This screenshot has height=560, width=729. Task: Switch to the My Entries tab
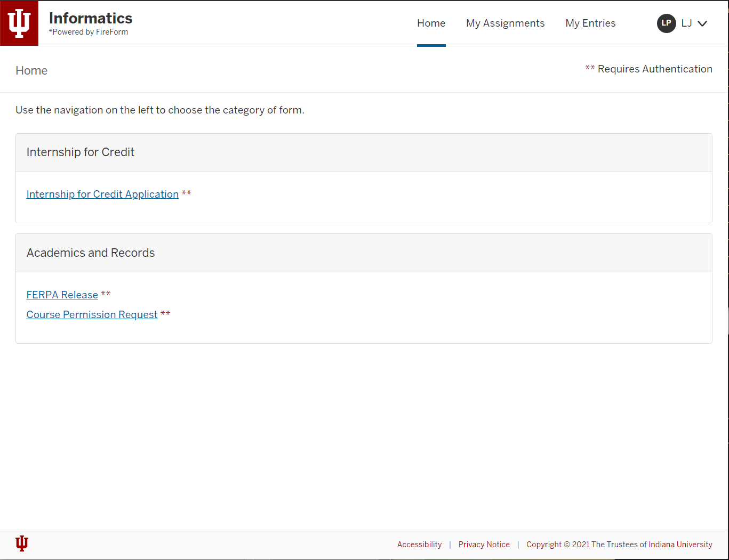[590, 23]
